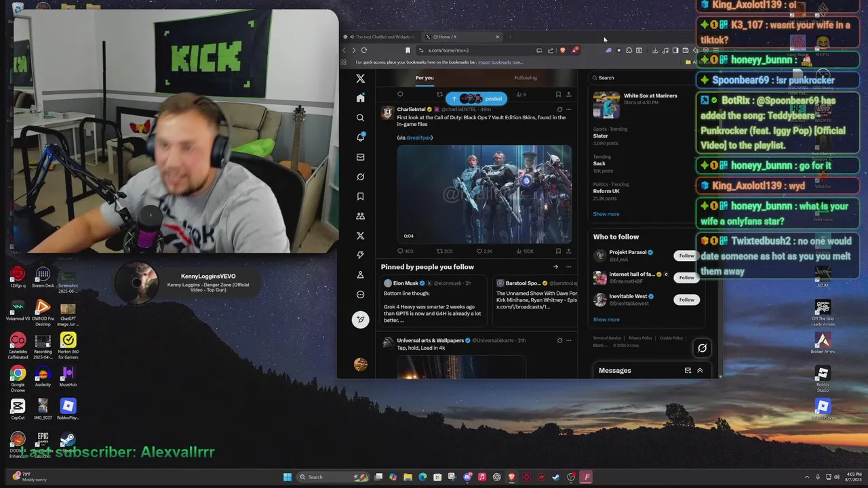Viewport: 868px width, 488px height.
Task: Repost the CharlieIntel post
Action: click(x=444, y=251)
